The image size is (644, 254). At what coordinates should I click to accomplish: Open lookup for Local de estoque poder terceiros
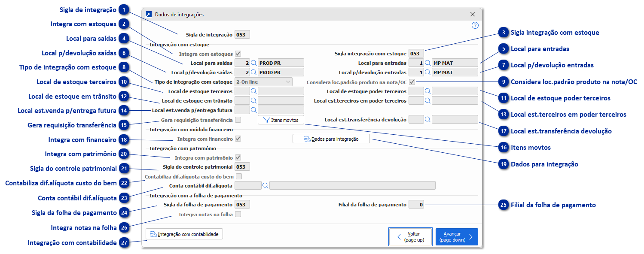pyautogui.click(x=427, y=91)
